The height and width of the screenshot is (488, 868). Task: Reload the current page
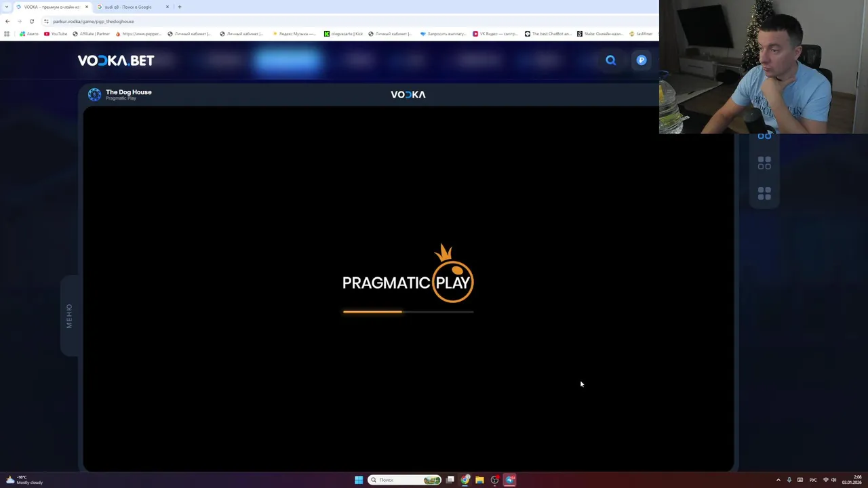coord(31,21)
